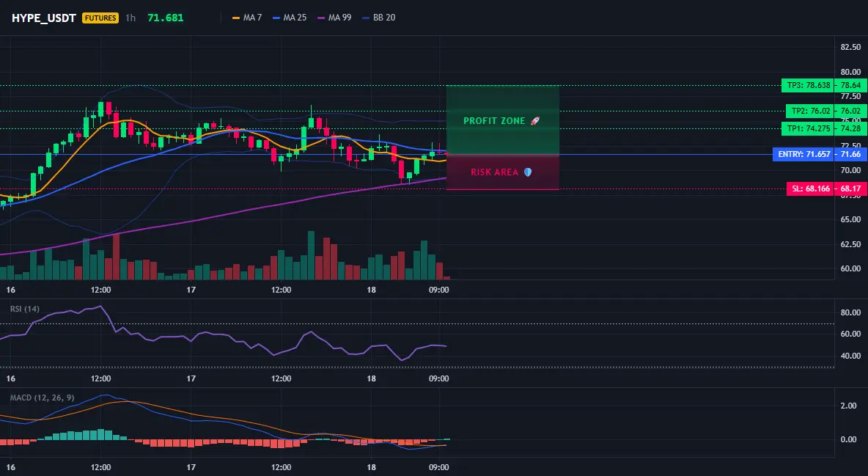
Task: Click the TP2: 76.02 green label
Action: point(811,111)
